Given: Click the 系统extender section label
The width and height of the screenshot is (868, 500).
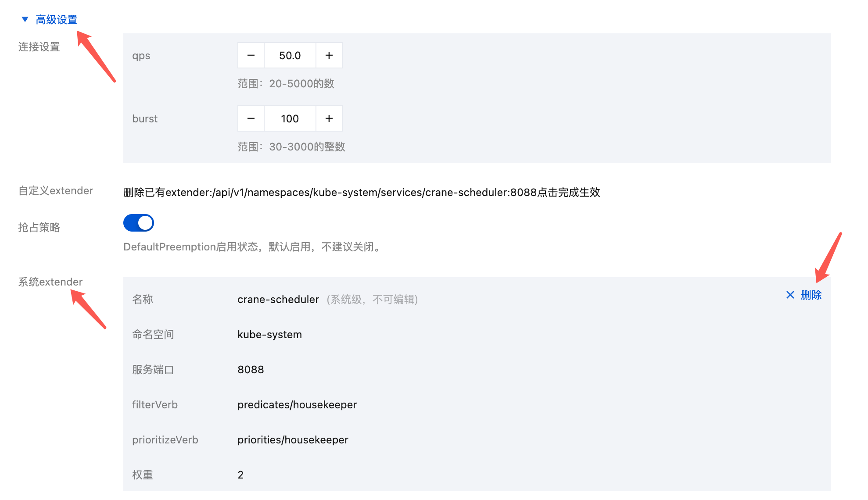Looking at the screenshot, I should pyautogui.click(x=50, y=282).
